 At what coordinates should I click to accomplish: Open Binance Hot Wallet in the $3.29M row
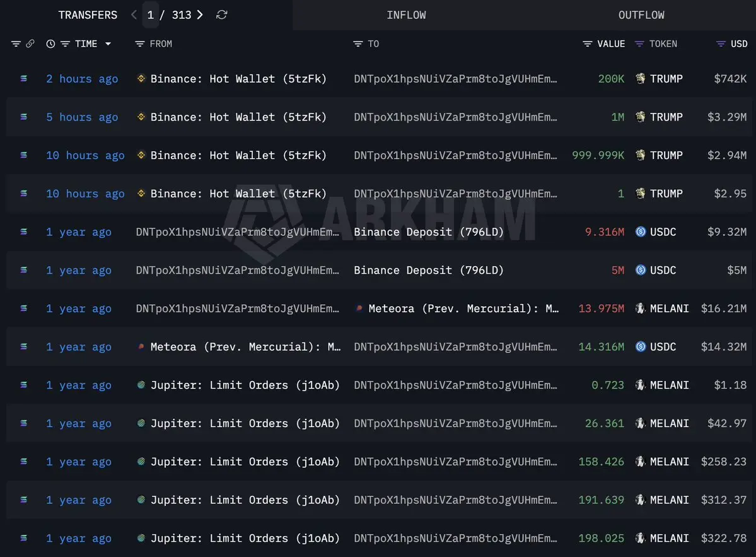pos(238,117)
